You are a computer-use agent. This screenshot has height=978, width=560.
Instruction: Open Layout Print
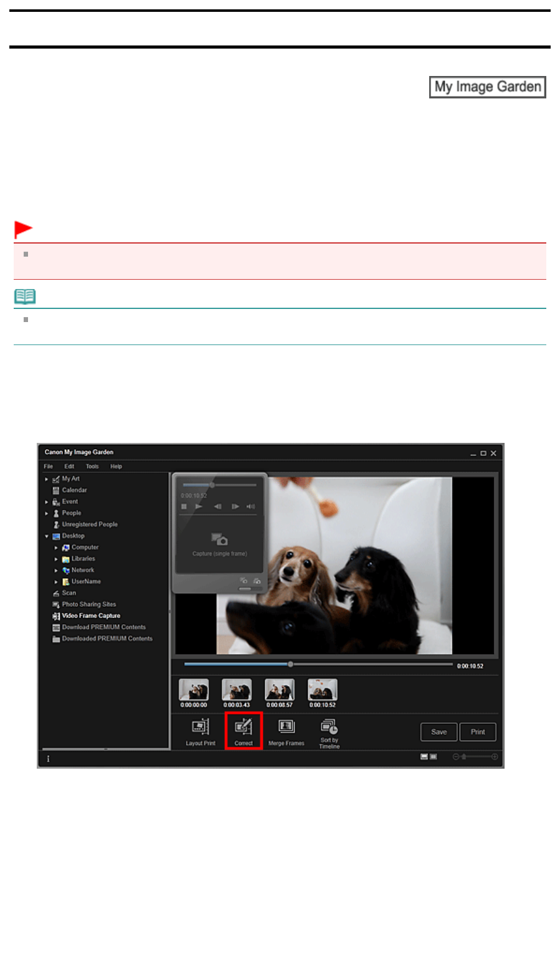pyautogui.click(x=200, y=731)
